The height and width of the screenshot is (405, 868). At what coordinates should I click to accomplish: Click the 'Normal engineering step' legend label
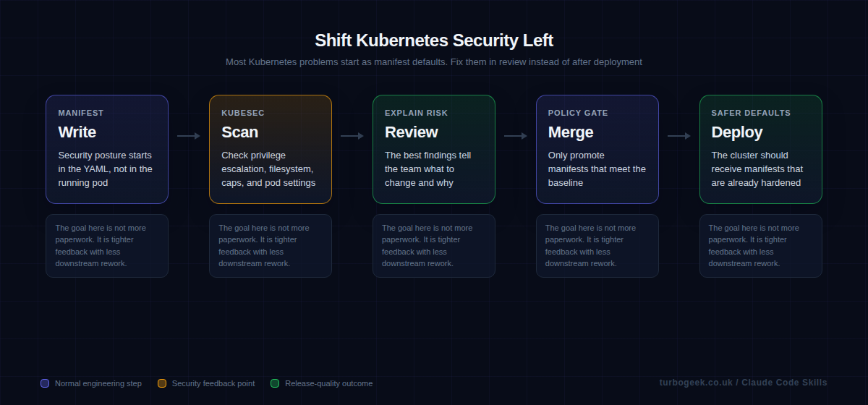click(x=98, y=383)
